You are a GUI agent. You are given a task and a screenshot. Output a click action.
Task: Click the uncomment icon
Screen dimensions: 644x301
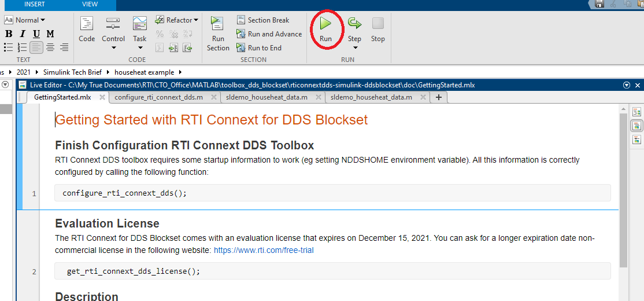click(x=174, y=34)
